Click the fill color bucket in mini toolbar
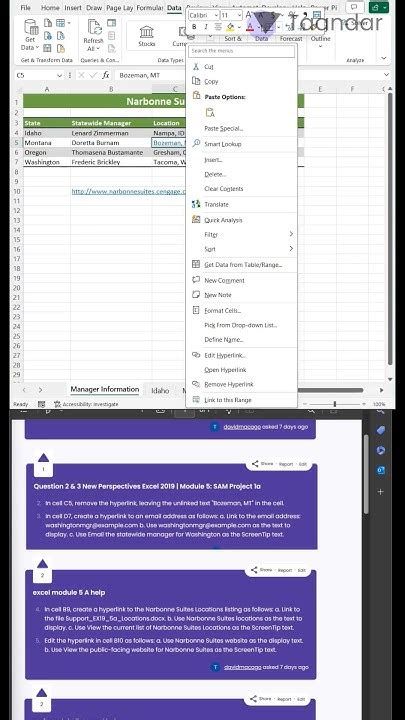 tap(230, 27)
